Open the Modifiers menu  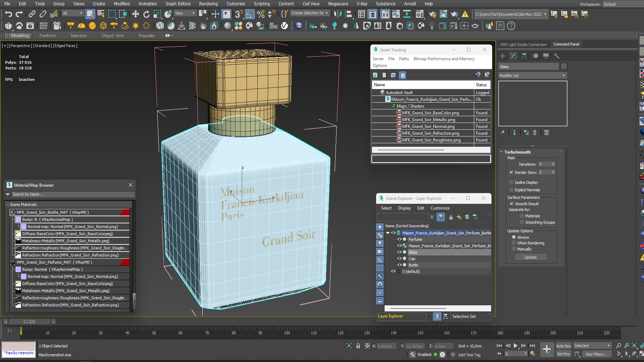(x=122, y=4)
